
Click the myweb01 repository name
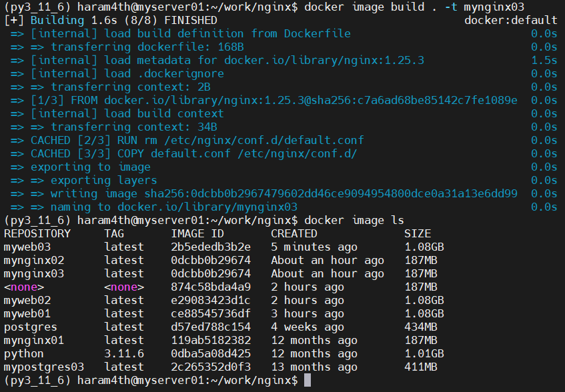27,313
